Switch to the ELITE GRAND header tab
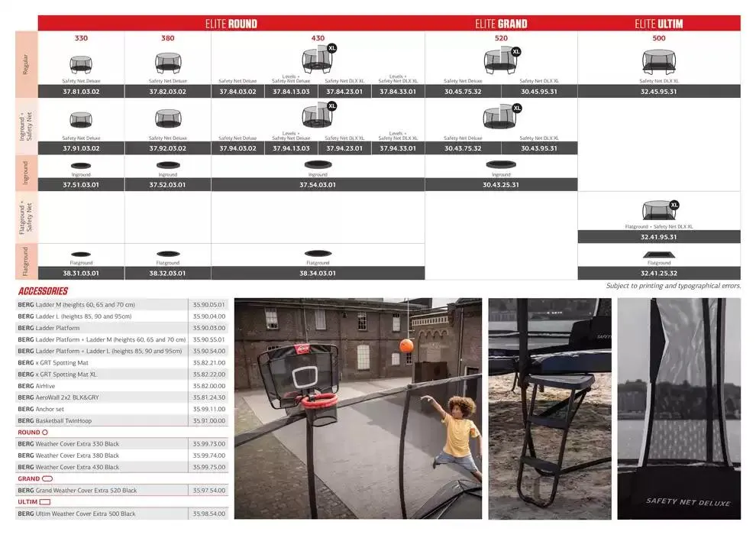The height and width of the screenshot is (535, 756). 501,24
